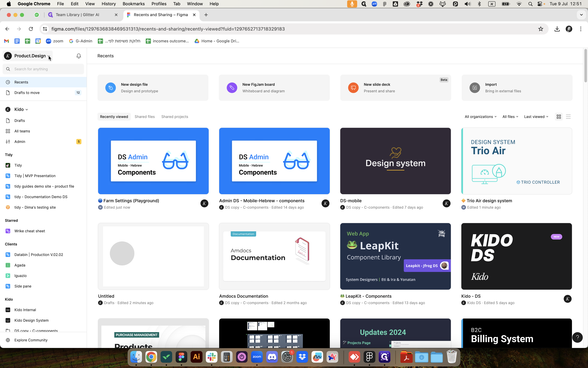The height and width of the screenshot is (368, 588).
Task: Open Kido Internal in sidebar
Action: click(43, 310)
